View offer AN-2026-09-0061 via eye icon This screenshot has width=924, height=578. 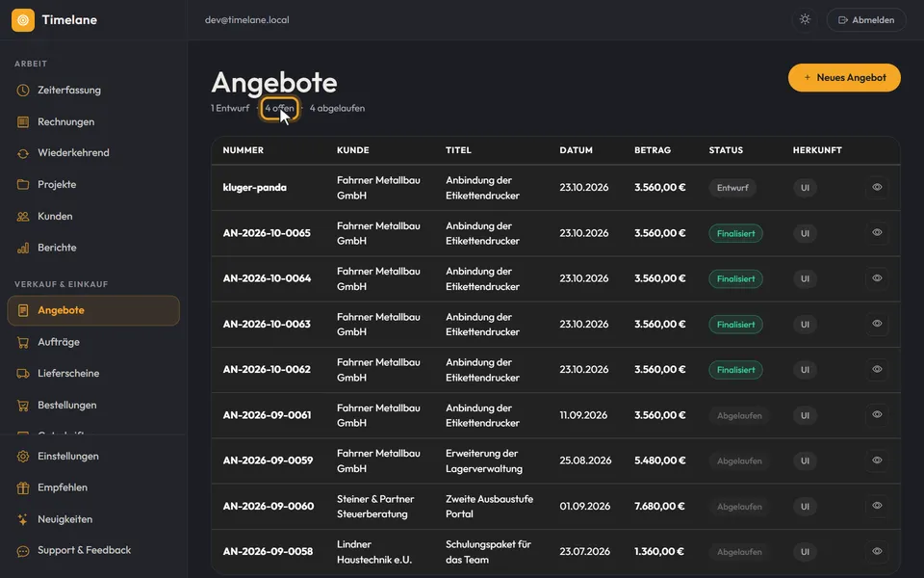click(x=877, y=414)
